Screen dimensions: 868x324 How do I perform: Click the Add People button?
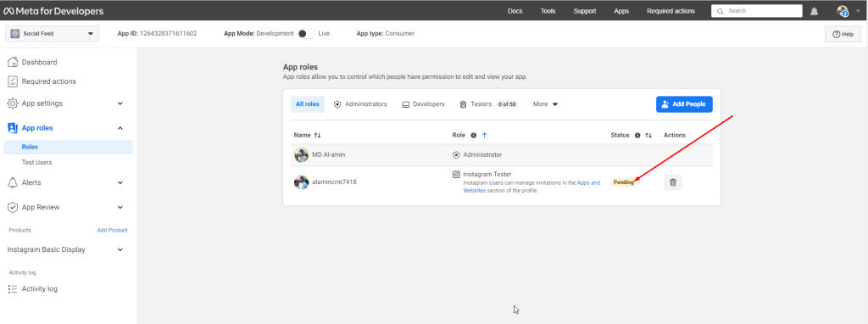(684, 104)
